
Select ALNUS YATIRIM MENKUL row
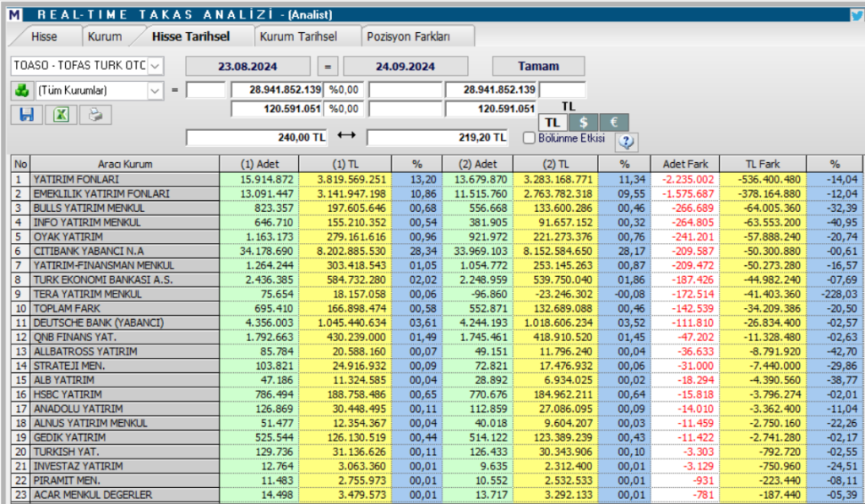(x=437, y=423)
